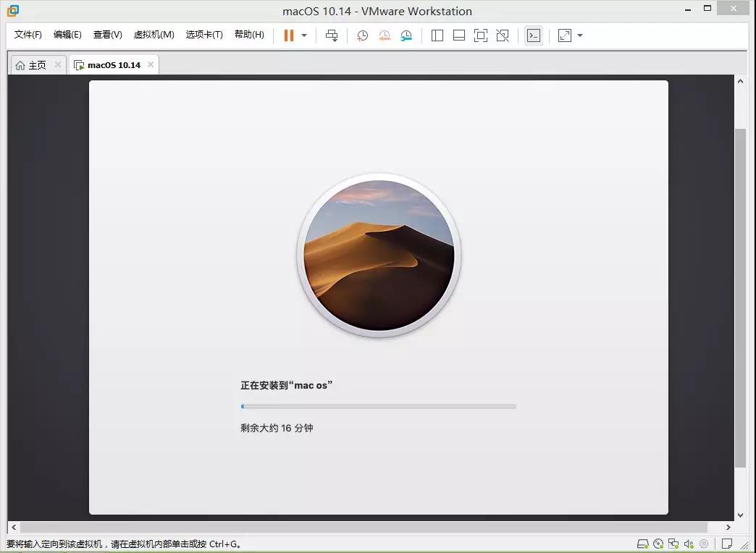Open the console view icon
The image size is (756, 553).
(x=534, y=35)
